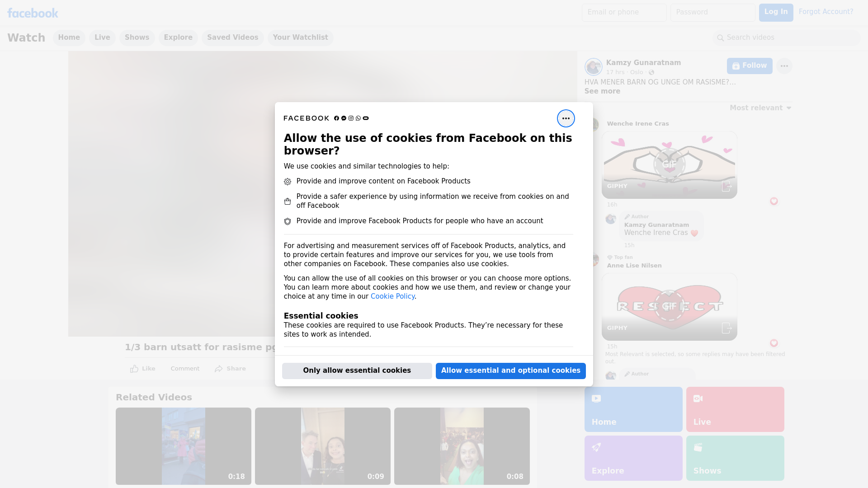Viewport: 868px width, 488px height.
Task: Click the Log In button
Action: [x=776, y=12]
